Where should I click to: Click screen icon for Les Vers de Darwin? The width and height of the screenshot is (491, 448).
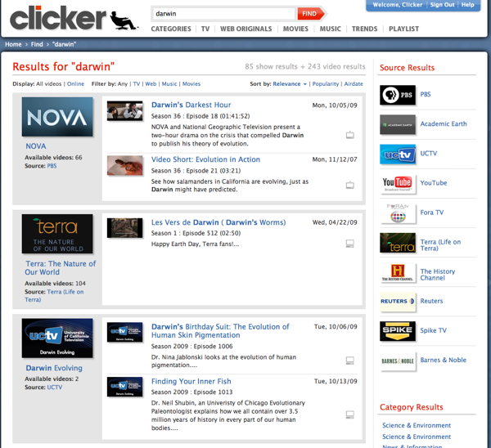[x=350, y=244]
